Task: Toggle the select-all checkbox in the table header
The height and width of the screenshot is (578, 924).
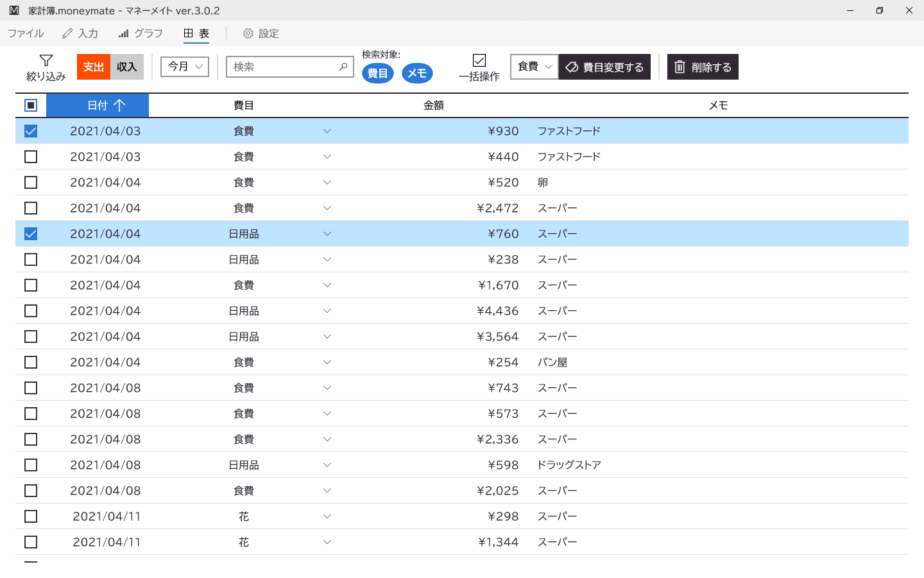Action: (x=31, y=105)
